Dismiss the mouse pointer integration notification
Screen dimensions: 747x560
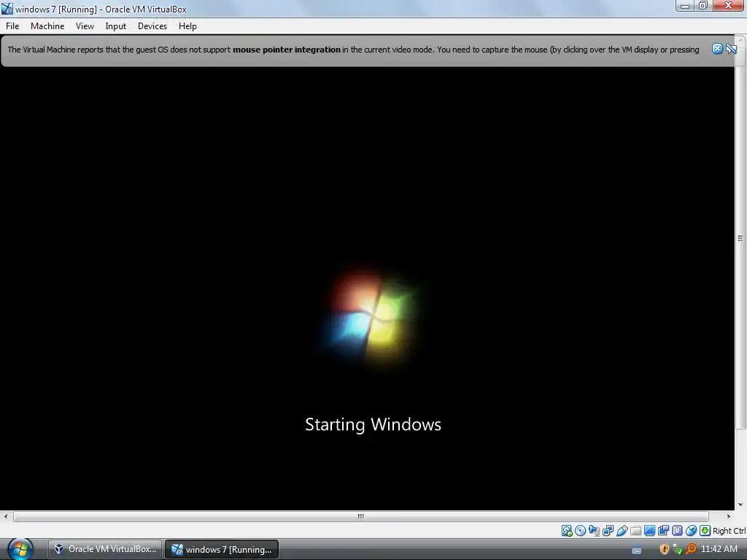coord(717,49)
